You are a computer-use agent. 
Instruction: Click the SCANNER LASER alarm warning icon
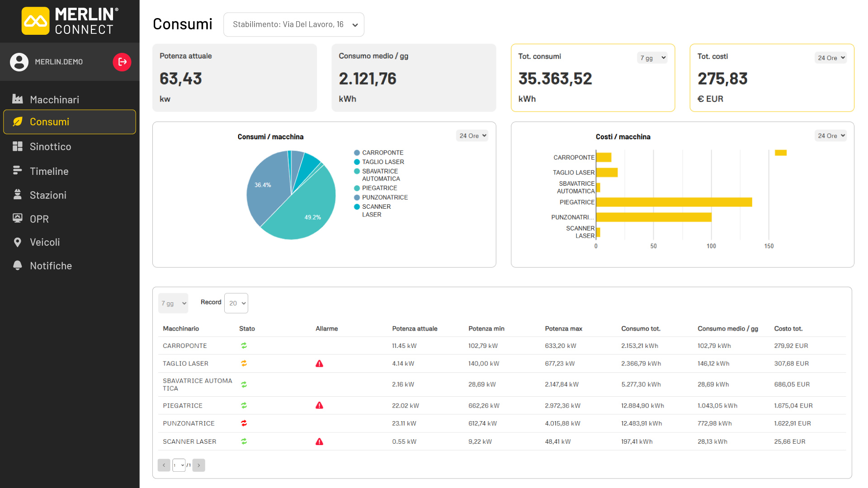coord(319,442)
